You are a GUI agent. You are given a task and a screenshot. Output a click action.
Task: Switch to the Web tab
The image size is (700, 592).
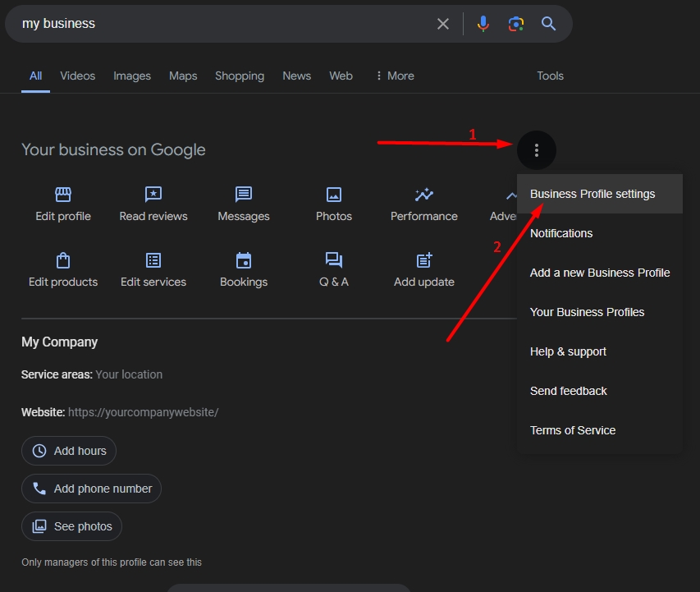[341, 76]
